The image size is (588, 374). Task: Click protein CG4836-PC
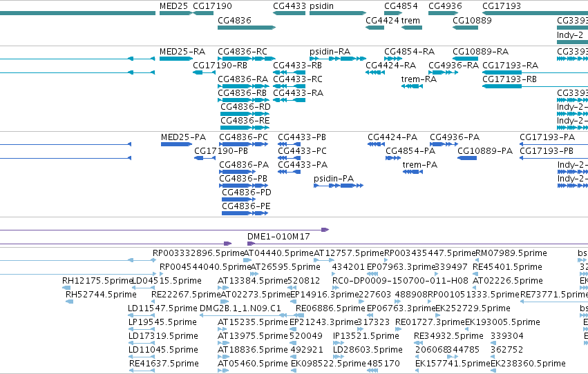point(244,137)
